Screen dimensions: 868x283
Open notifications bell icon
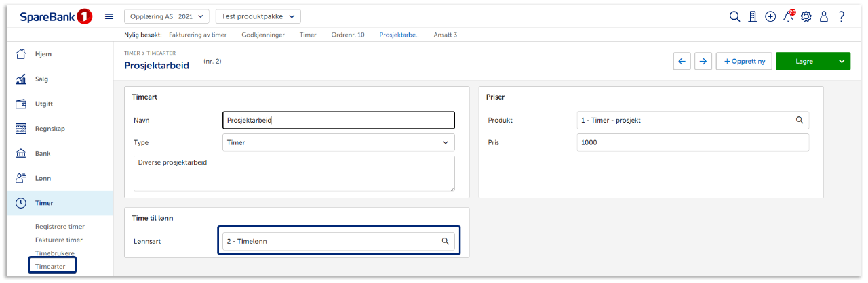point(788,17)
